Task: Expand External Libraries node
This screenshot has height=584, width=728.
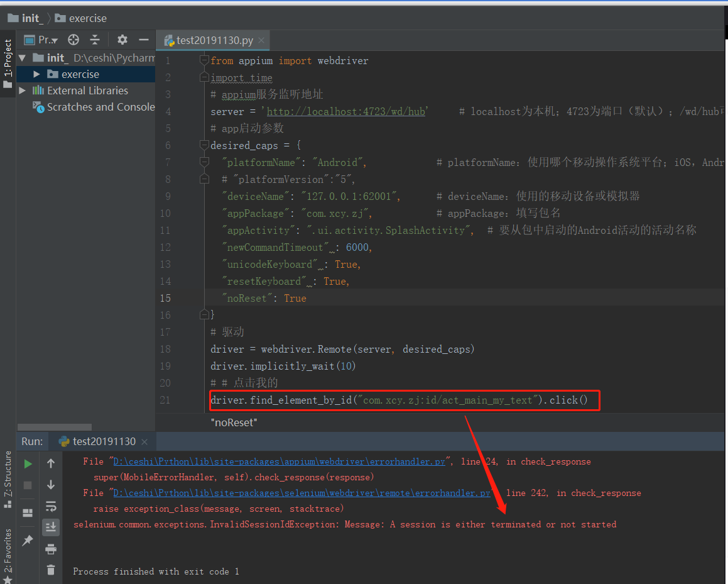Action: click(x=22, y=90)
